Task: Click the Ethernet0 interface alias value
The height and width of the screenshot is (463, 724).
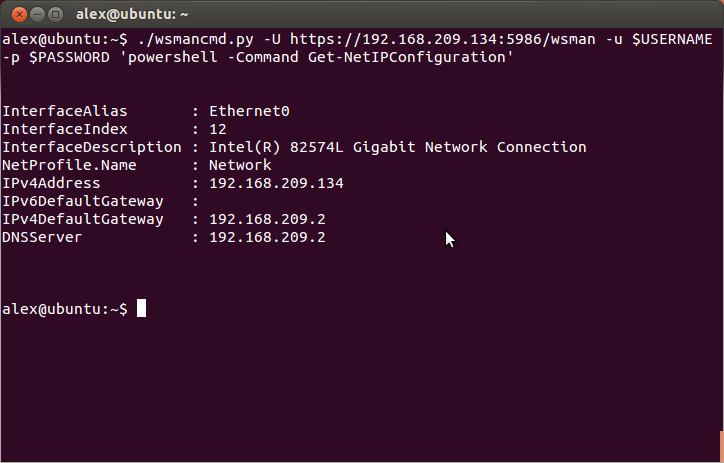Action: pos(249,111)
